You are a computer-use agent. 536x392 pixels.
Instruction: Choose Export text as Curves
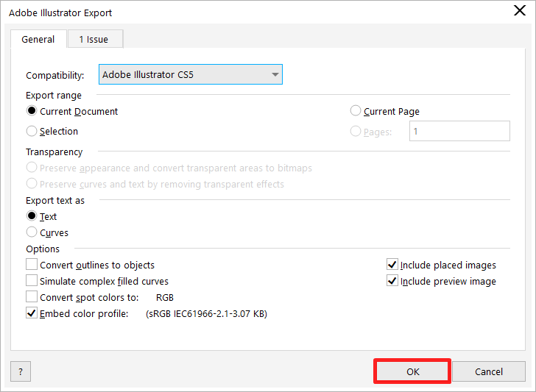pyautogui.click(x=32, y=232)
